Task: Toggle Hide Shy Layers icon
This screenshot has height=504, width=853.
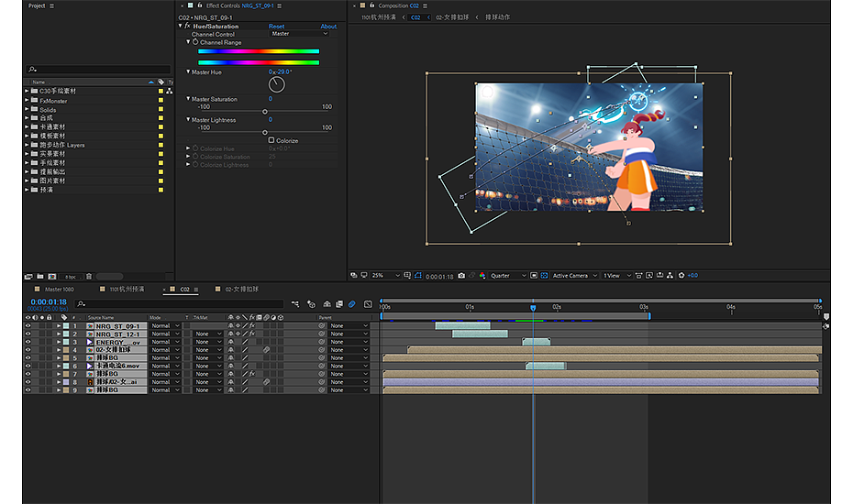Action: point(327,304)
